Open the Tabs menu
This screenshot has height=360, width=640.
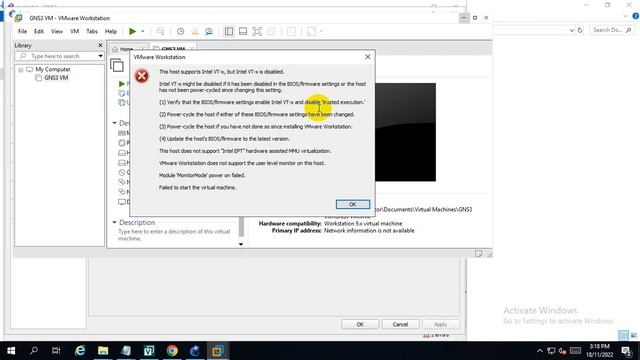[x=92, y=31]
